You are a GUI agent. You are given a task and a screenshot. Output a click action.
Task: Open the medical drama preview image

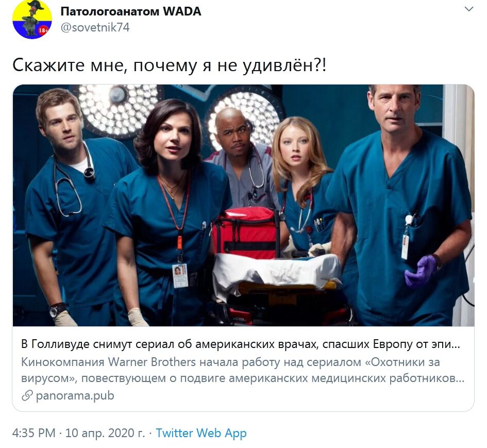click(243, 205)
